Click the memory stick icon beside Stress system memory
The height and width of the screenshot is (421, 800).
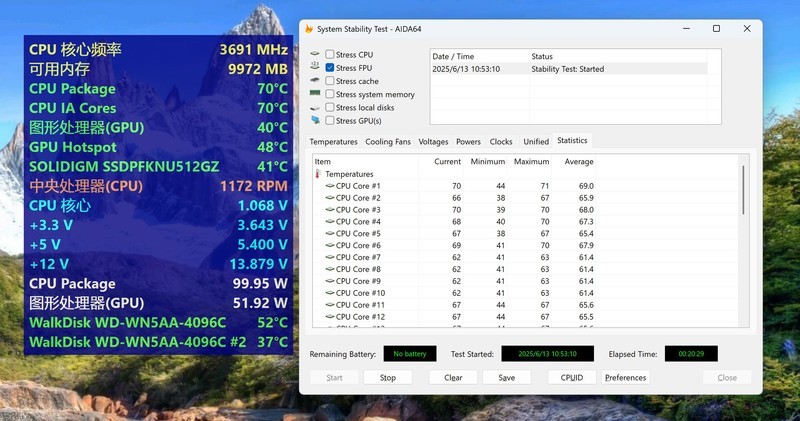316,94
